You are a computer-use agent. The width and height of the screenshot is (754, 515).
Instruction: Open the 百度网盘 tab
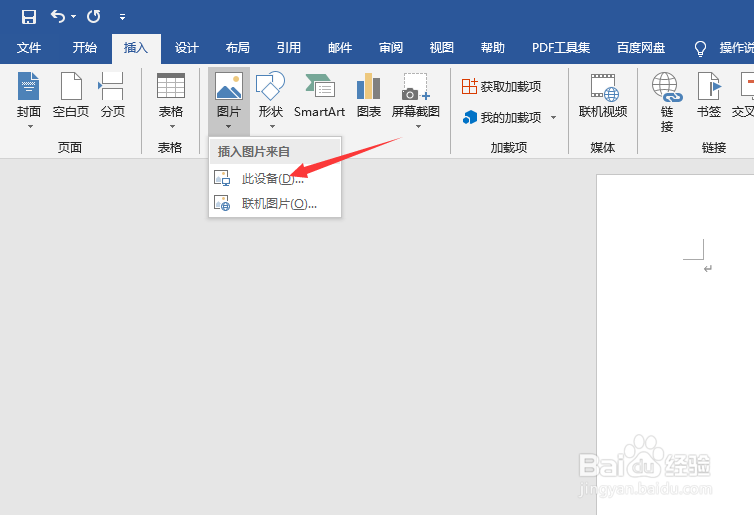641,48
